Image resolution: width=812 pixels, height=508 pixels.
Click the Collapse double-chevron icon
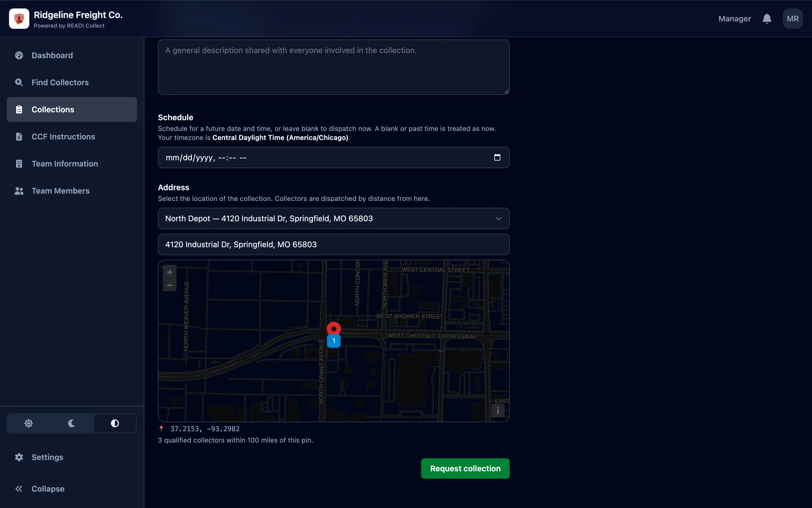pyautogui.click(x=19, y=489)
